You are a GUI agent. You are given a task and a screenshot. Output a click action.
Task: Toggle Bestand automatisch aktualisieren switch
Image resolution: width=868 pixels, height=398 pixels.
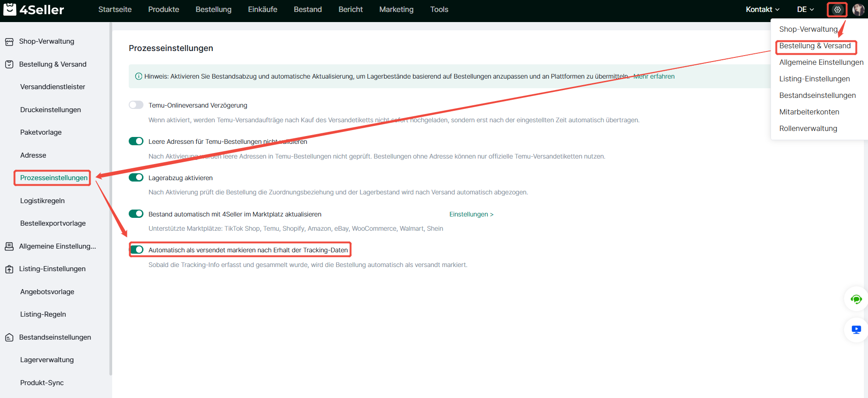136,214
